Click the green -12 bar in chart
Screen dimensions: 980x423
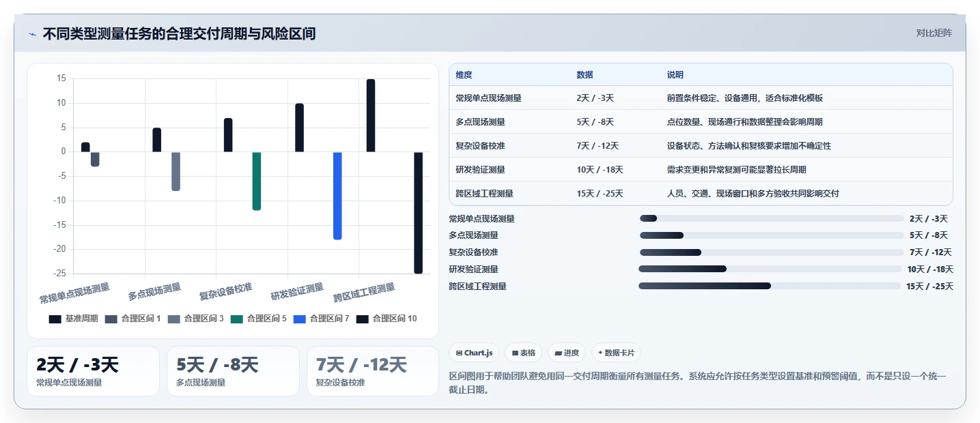[257, 181]
